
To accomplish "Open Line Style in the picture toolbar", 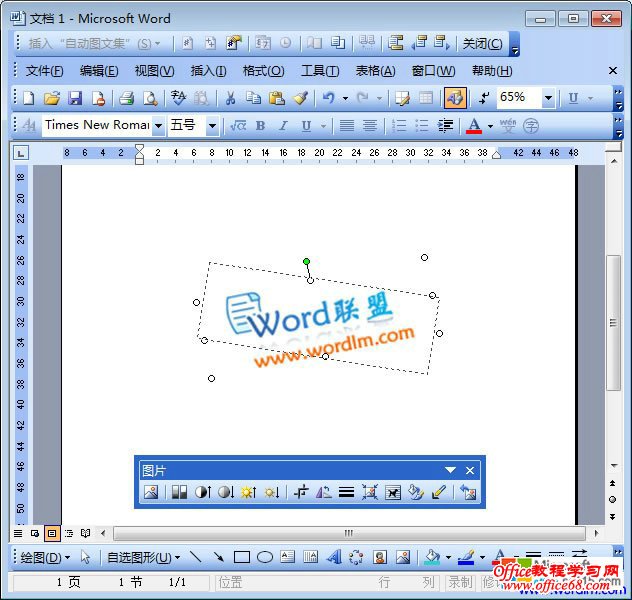I will (346, 492).
